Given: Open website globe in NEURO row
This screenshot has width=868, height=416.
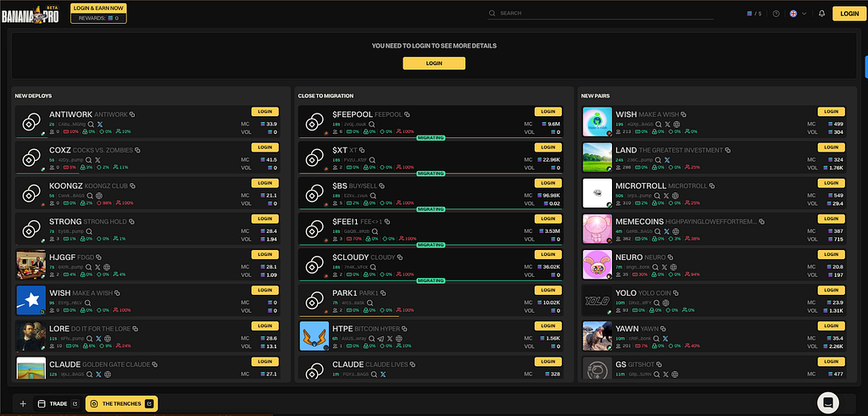Looking at the screenshot, I should click(674, 267).
